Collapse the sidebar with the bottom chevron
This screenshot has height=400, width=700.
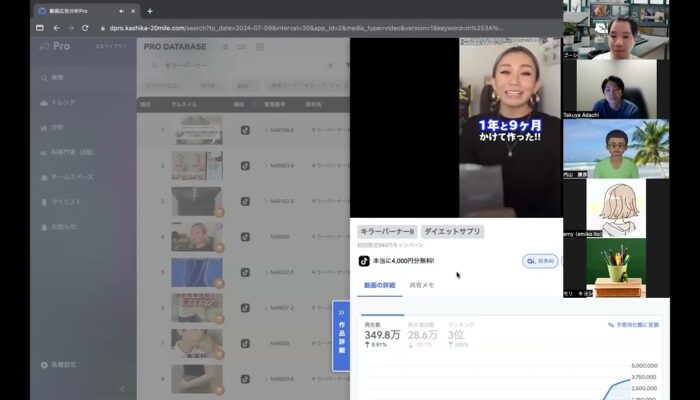(124, 389)
